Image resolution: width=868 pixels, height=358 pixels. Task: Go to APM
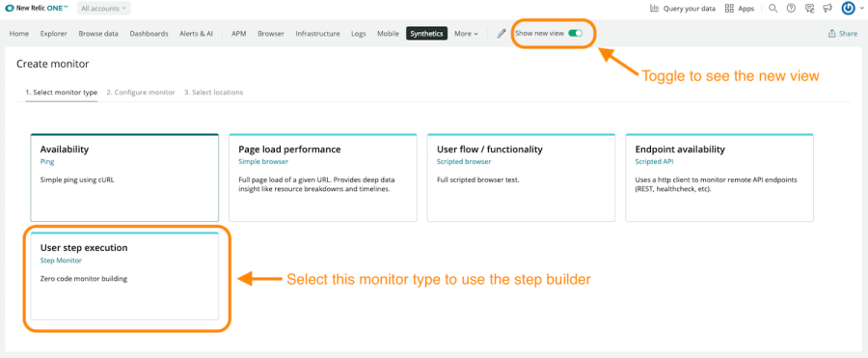point(238,33)
